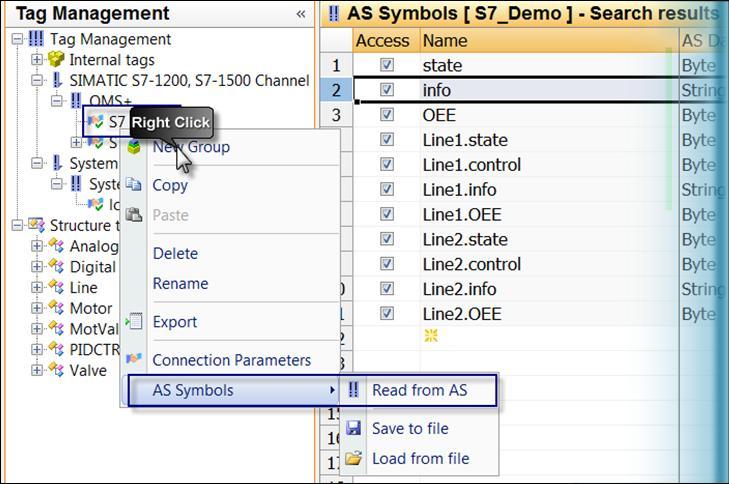Image resolution: width=729 pixels, height=484 pixels.
Task: Toggle Access checkbox for info
Action: (387, 89)
